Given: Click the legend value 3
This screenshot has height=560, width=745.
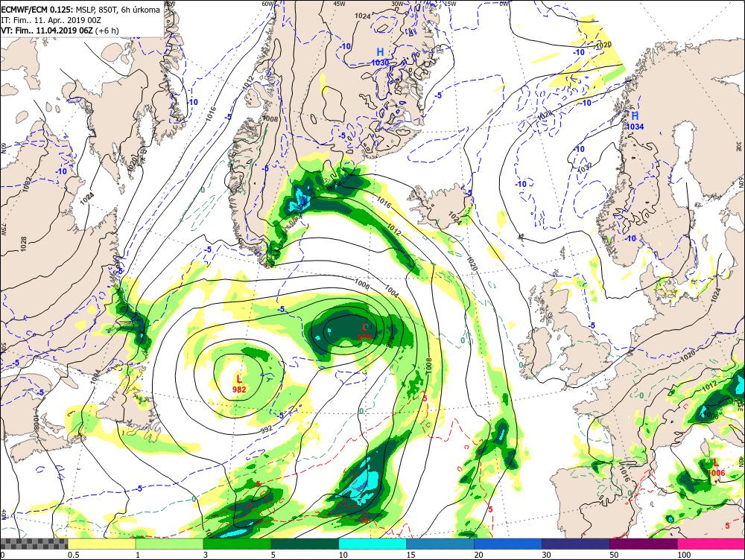Looking at the screenshot, I should tap(206, 555).
